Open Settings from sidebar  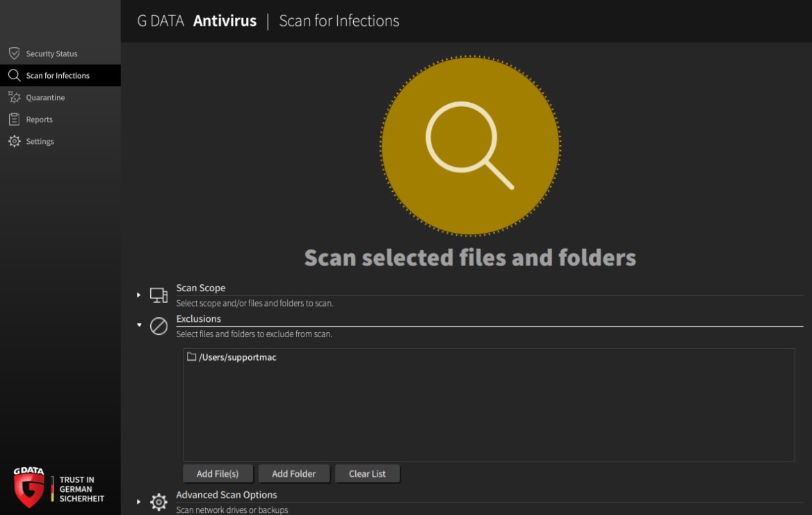point(60,141)
